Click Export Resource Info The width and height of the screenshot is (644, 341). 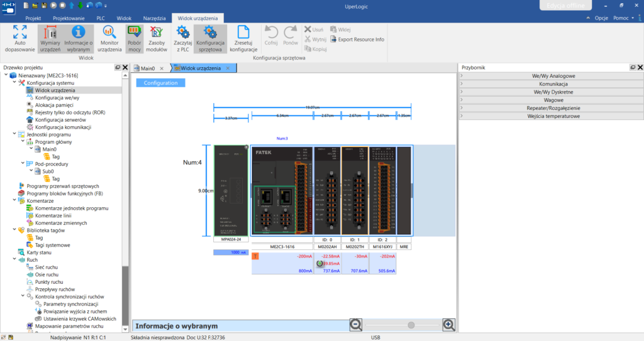tap(357, 40)
